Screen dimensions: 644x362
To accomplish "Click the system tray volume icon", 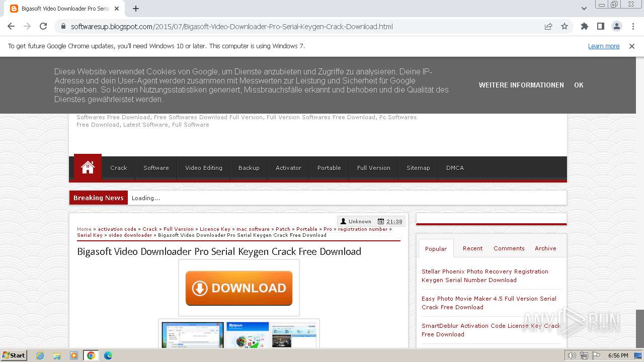I will pos(572,355).
